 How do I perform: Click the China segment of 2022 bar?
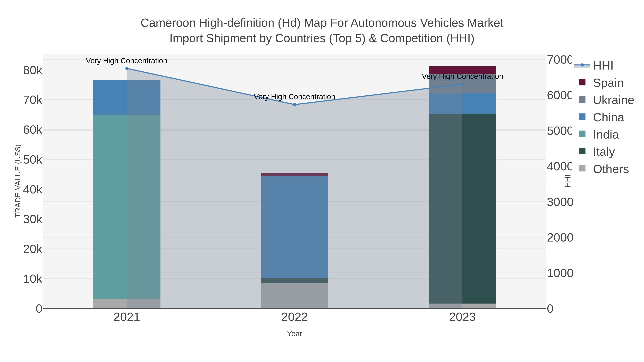[294, 227]
